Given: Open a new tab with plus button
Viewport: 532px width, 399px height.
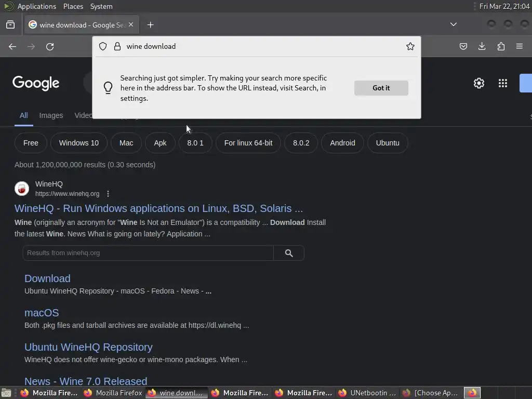Looking at the screenshot, I should [x=150, y=25].
